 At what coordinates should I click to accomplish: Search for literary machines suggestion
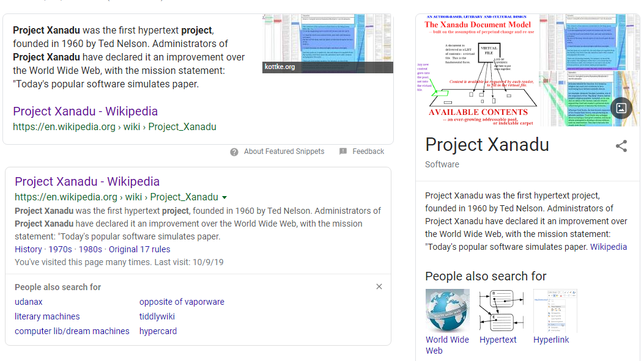pos(47,316)
